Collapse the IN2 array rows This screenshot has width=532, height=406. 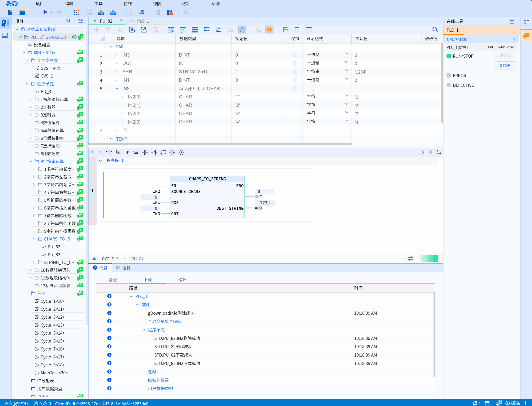[117, 89]
